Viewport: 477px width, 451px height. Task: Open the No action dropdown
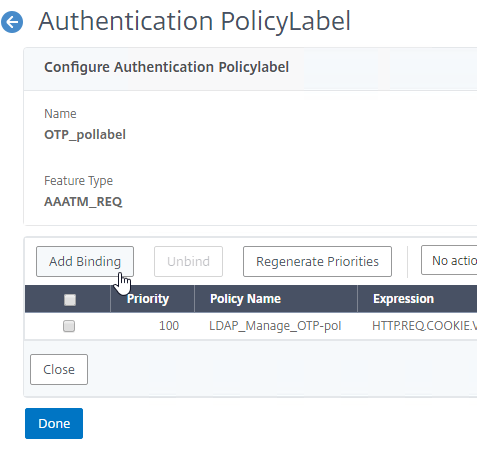[449, 260]
